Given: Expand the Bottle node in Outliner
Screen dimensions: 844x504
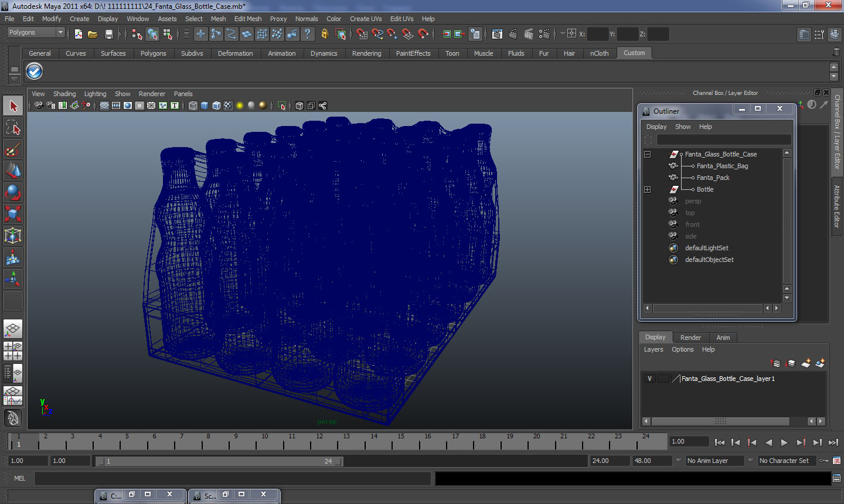Looking at the screenshot, I should pos(647,189).
